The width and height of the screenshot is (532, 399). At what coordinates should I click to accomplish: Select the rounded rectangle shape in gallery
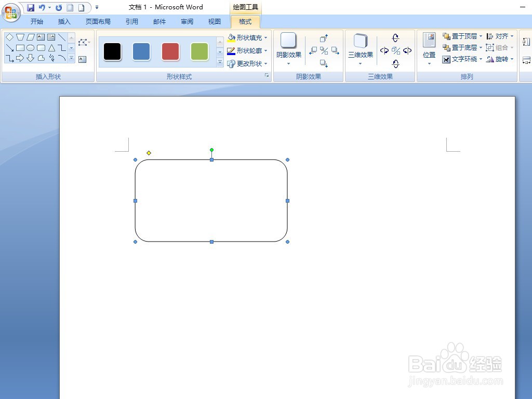[41, 47]
